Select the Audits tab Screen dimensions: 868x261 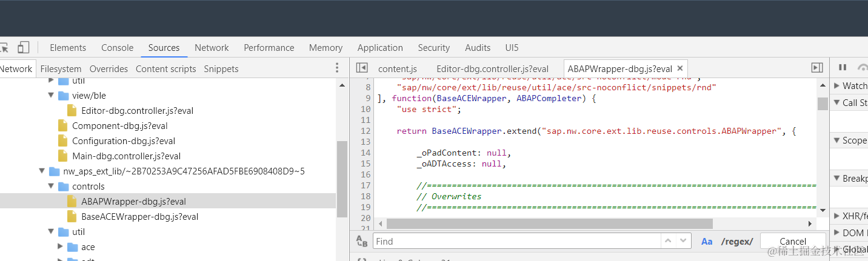(478, 47)
